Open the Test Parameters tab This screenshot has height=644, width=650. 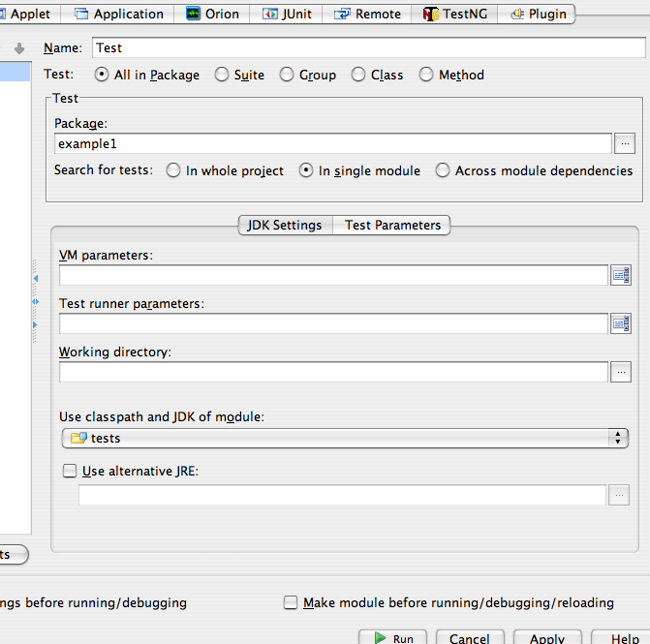pyautogui.click(x=392, y=225)
